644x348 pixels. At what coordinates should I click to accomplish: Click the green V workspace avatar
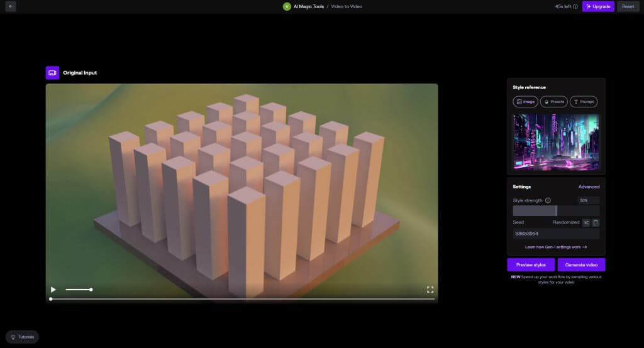287,6
